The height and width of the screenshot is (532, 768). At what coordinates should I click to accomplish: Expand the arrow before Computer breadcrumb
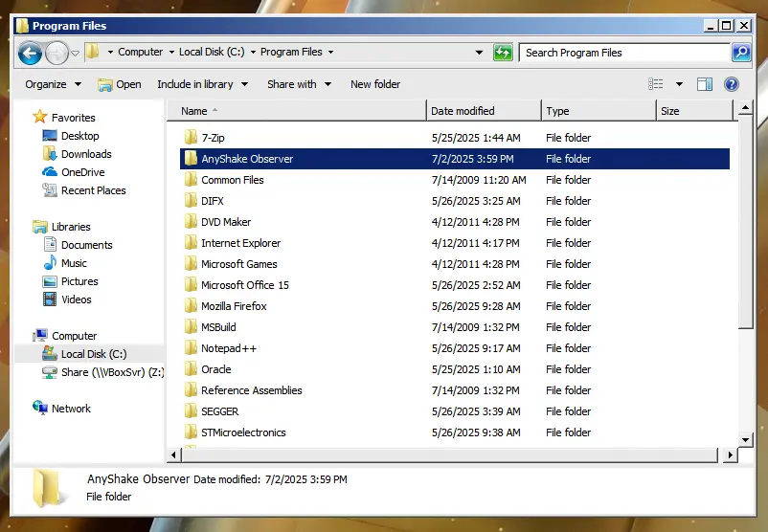110,52
